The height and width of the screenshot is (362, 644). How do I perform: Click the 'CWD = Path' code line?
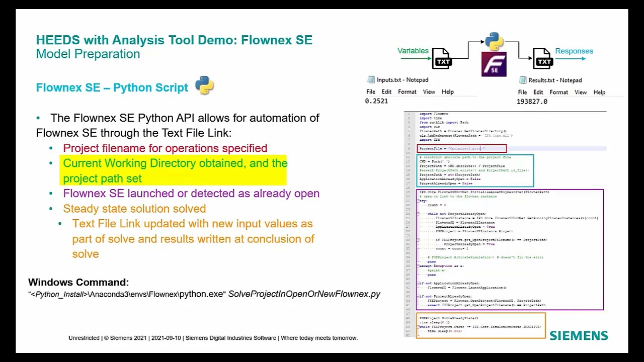pyautogui.click(x=435, y=161)
